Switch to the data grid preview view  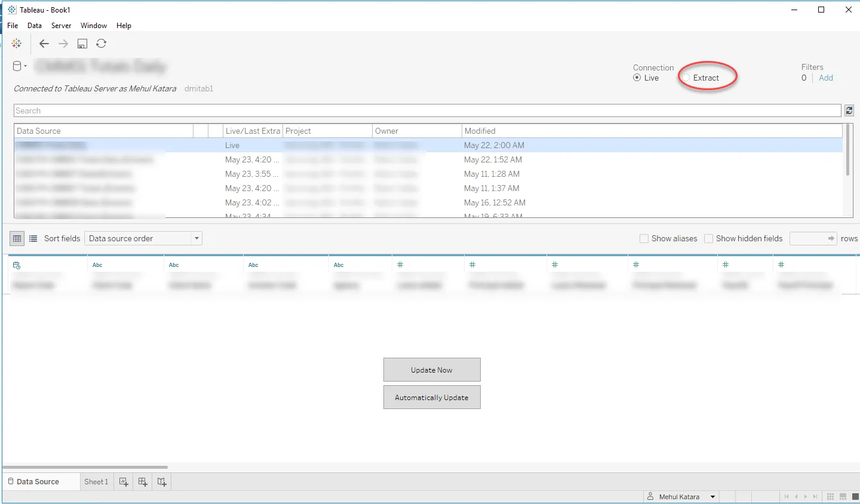[x=17, y=239]
